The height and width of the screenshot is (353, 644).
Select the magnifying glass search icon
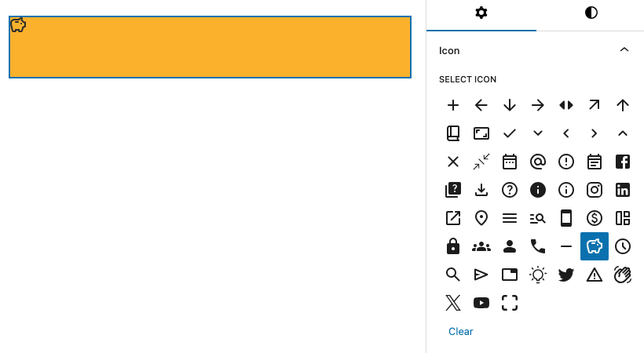click(x=453, y=275)
